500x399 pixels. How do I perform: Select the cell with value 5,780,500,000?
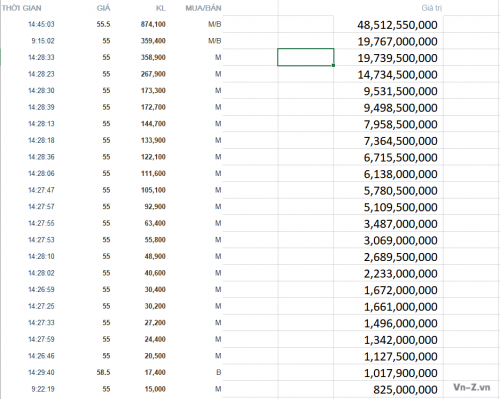click(389, 191)
